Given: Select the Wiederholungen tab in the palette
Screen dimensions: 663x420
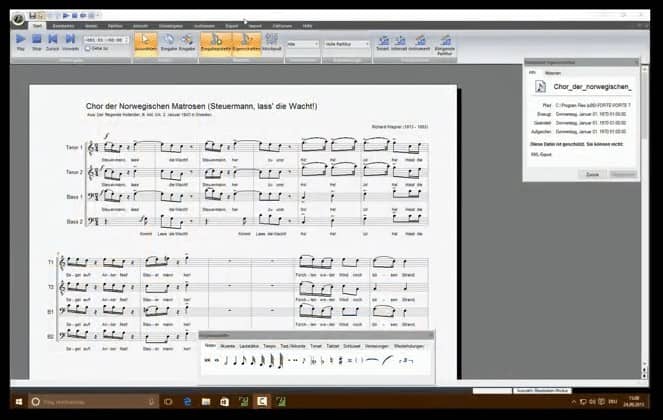Looking at the screenshot, I should [408, 346].
